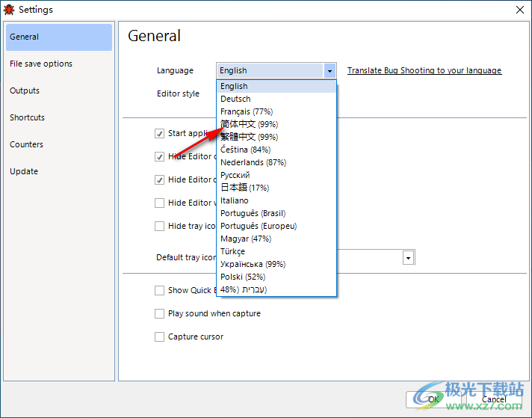Select Français (77%) language option
Screen dimensions: 532x418
(276, 111)
